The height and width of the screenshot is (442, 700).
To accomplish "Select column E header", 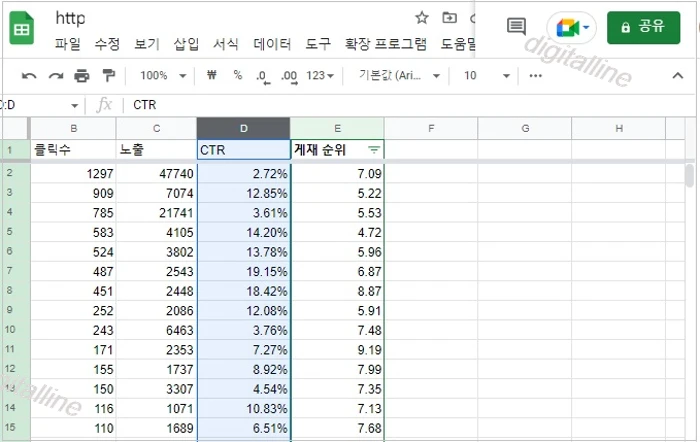I will pos(337,129).
